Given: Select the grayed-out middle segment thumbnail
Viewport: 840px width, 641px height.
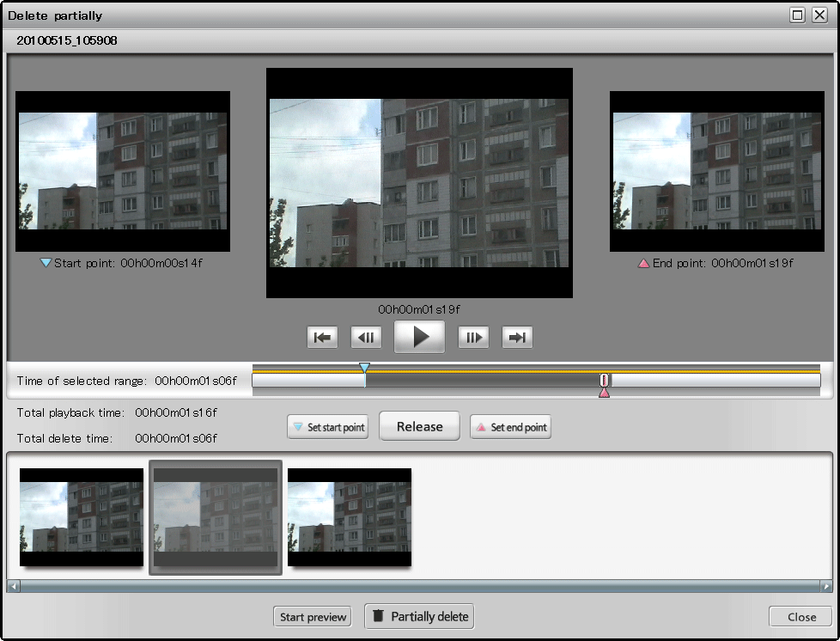Looking at the screenshot, I should 216,517.
